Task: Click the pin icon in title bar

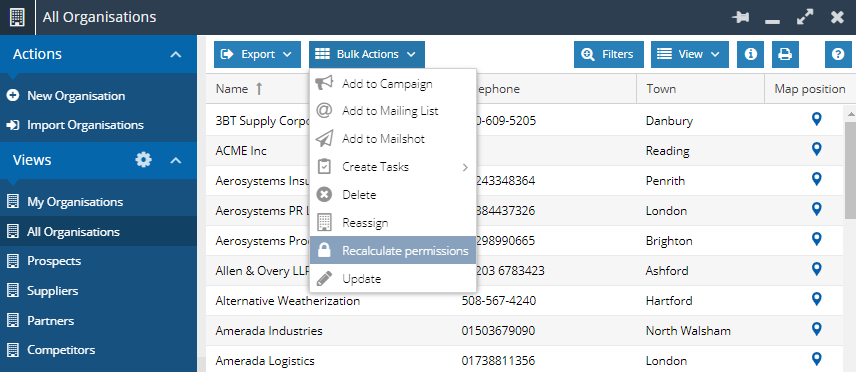Action: point(741,17)
